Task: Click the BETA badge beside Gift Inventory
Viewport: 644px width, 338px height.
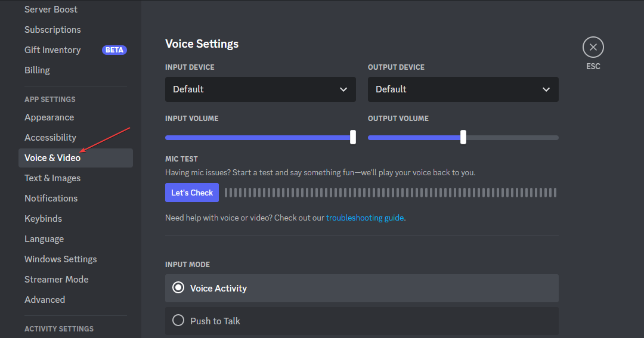Action: coord(114,50)
